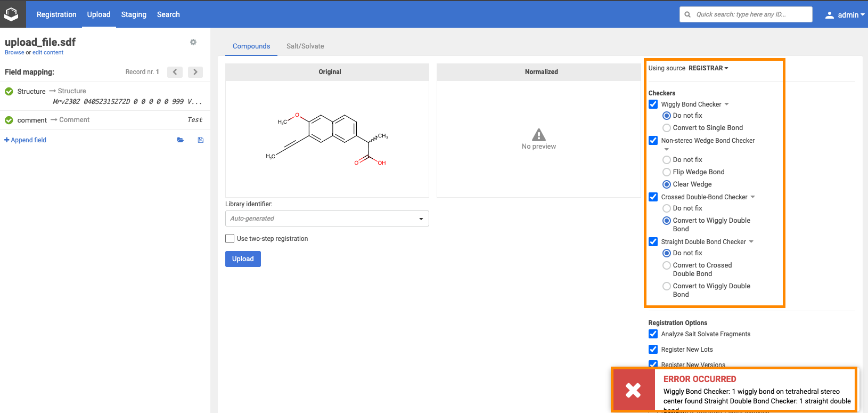Go to previous record with left arrow

coord(175,72)
